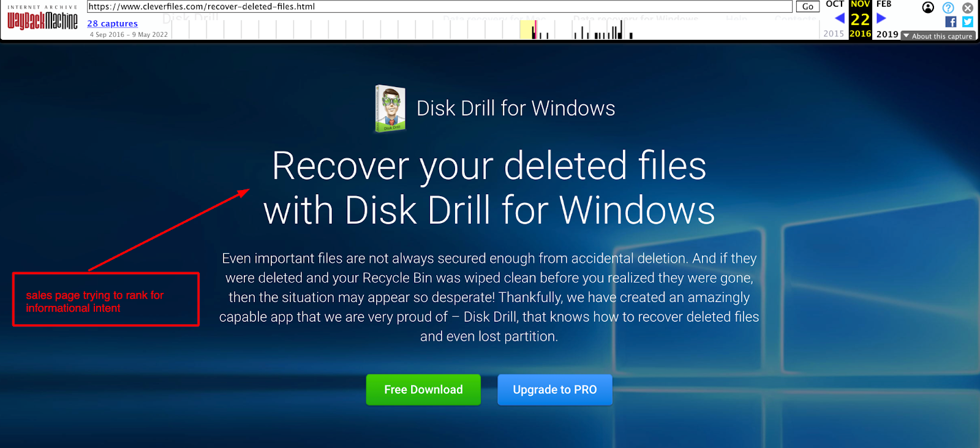Share capture on Facebook
This screenshot has height=448, width=980.
[x=951, y=22]
